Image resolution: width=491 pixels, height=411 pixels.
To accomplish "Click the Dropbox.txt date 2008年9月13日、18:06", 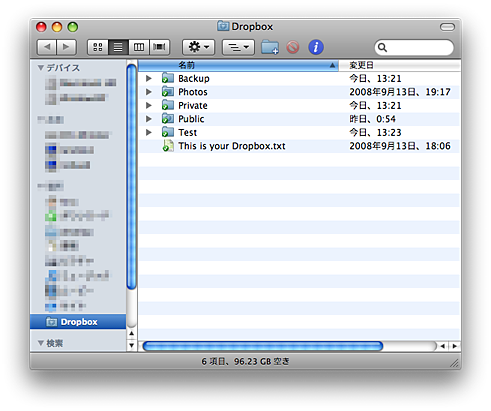I will pos(400,146).
